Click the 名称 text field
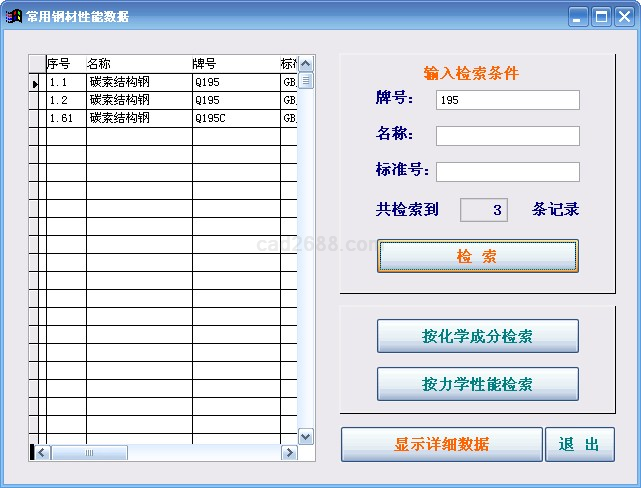641x488 pixels. coord(507,136)
